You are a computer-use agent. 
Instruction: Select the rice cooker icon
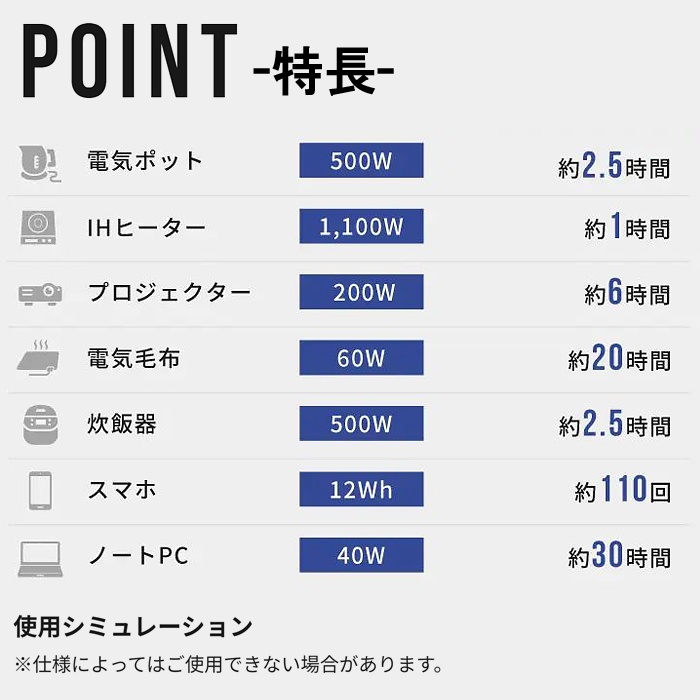[40, 425]
